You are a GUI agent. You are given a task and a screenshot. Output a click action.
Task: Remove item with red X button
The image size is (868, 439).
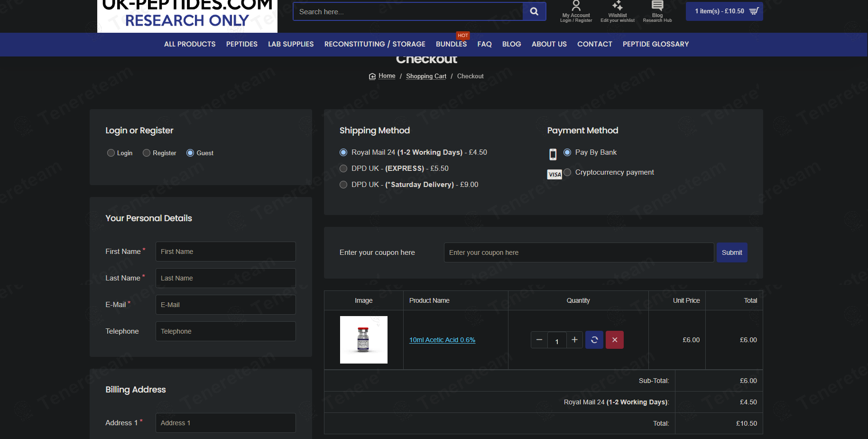[615, 340]
